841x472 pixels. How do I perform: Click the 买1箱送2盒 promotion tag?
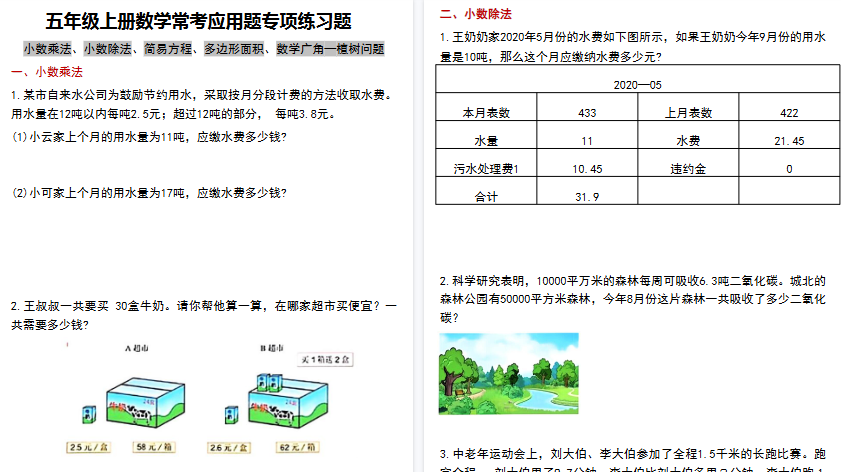[326, 359]
